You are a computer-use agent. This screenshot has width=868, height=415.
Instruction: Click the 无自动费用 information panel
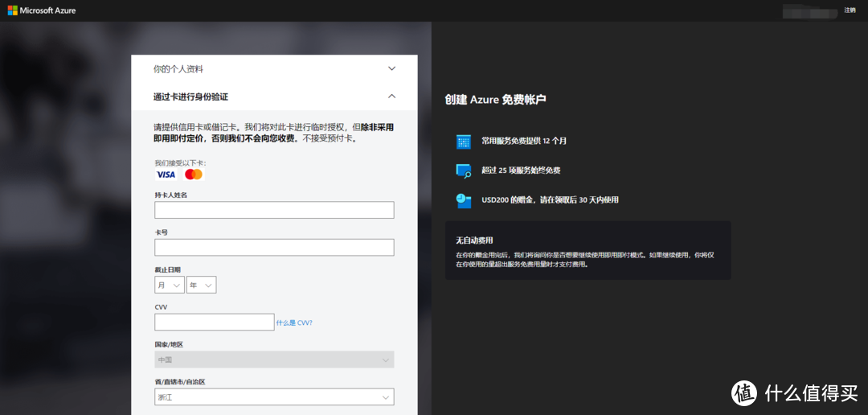point(588,251)
